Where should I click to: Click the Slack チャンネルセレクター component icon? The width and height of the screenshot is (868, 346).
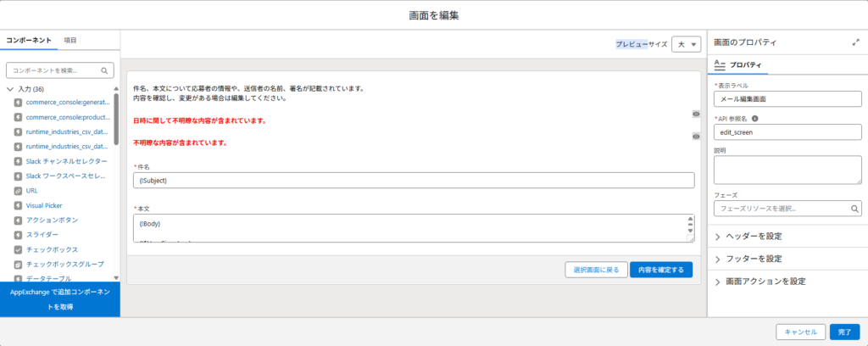pos(18,161)
